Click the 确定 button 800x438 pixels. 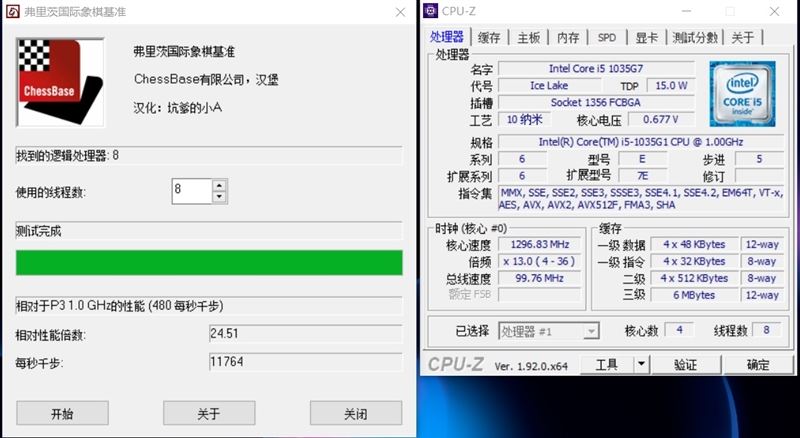point(758,364)
